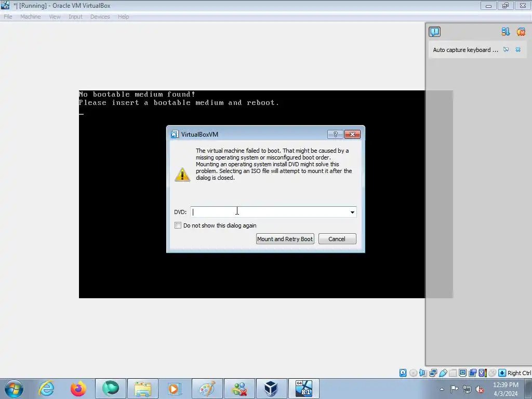Open the Help menu

tap(124, 17)
